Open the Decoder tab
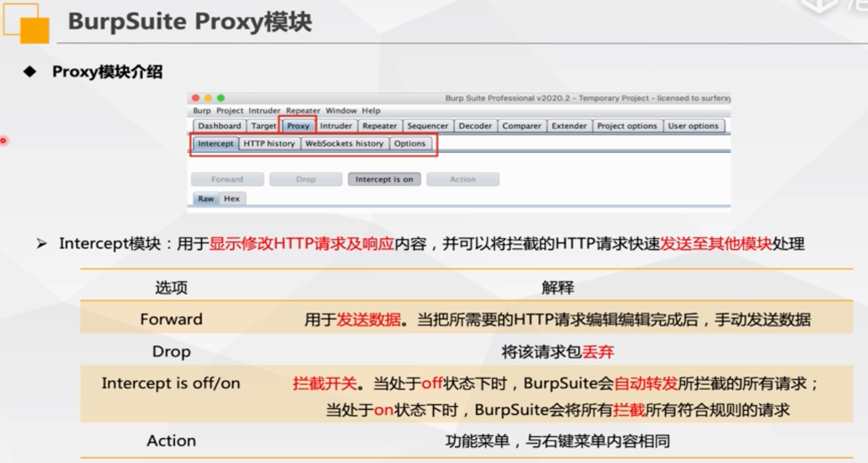This screenshot has width=868, height=463. (476, 126)
